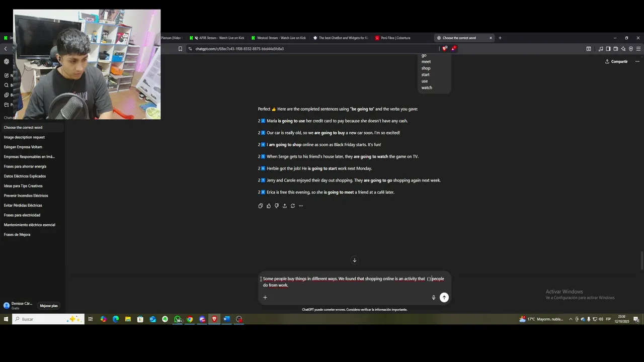Click the chatgpt.com address bar
This screenshot has height=362, width=644.
click(x=312, y=49)
